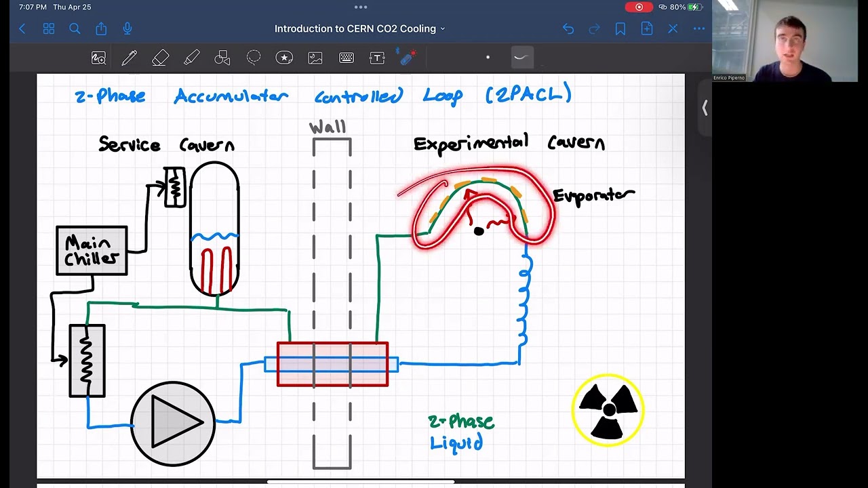Tap the screen recording indicator
Screen dimensions: 868x488
point(639,7)
